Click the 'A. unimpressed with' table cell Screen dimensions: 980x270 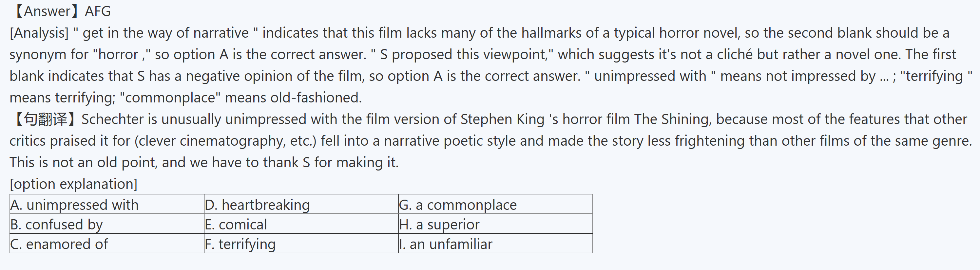(106, 205)
